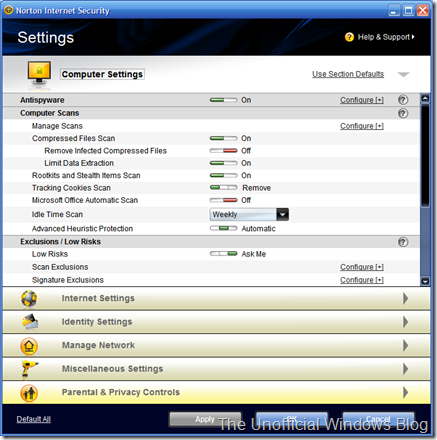Open help for the Computer Scans section
The image size is (437, 440).
point(403,113)
